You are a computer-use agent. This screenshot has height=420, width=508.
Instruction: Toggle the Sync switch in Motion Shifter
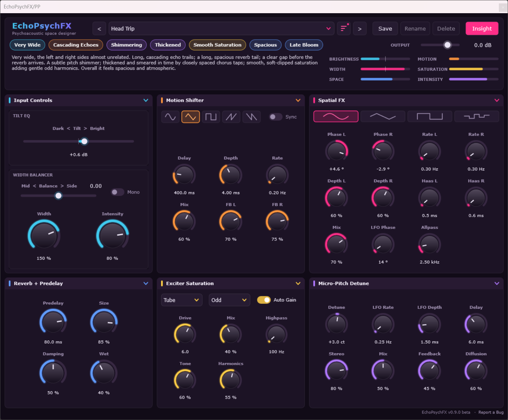point(275,117)
